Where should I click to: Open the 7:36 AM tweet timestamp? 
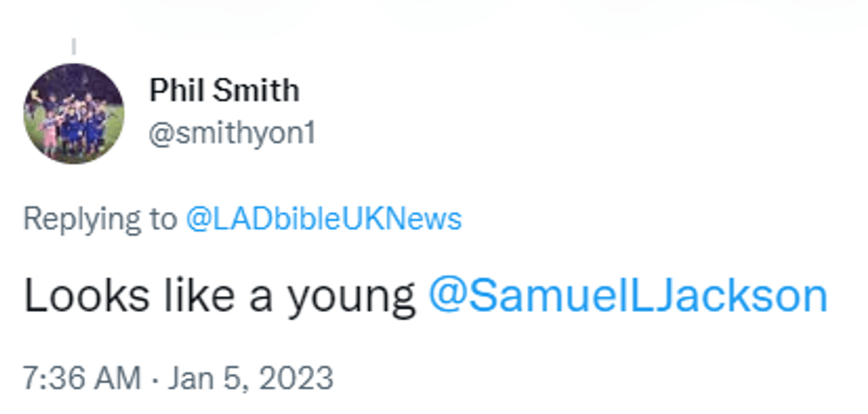[x=81, y=378]
